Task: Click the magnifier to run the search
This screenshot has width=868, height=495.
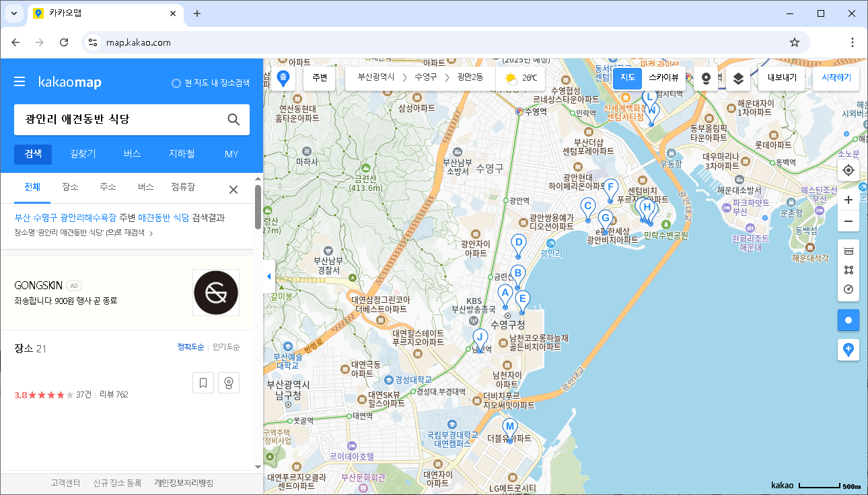Action: 233,119
